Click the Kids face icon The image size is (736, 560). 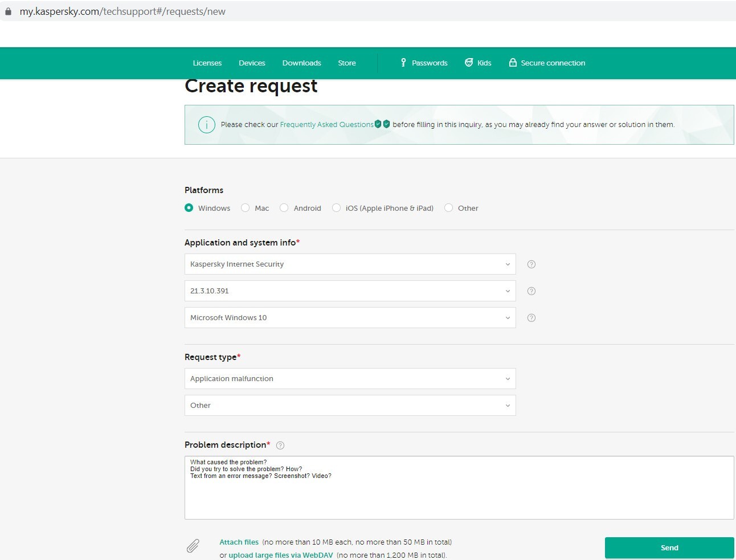coord(469,63)
